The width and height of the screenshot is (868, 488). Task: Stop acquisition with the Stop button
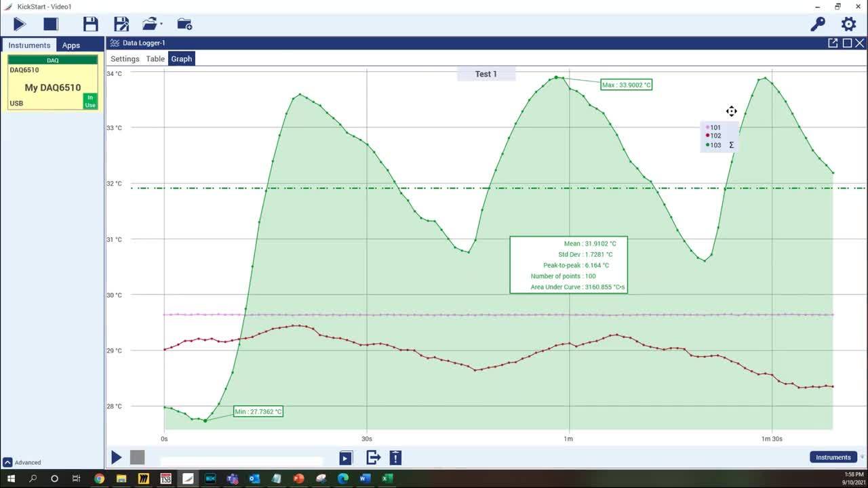click(50, 24)
